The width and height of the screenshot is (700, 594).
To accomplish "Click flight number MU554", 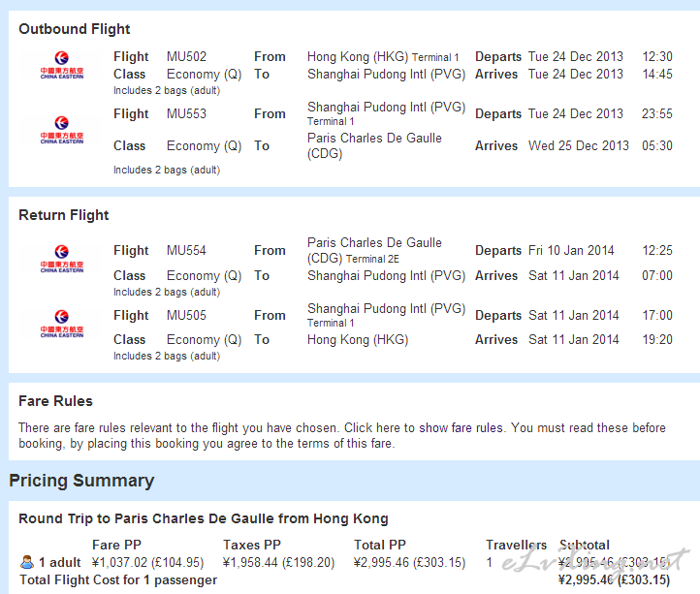I will pyautogui.click(x=186, y=250).
